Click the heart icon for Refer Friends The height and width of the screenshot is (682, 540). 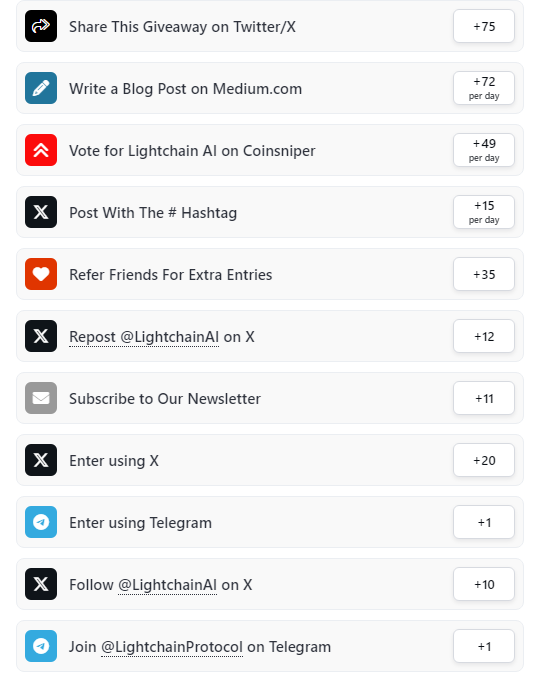pos(41,274)
